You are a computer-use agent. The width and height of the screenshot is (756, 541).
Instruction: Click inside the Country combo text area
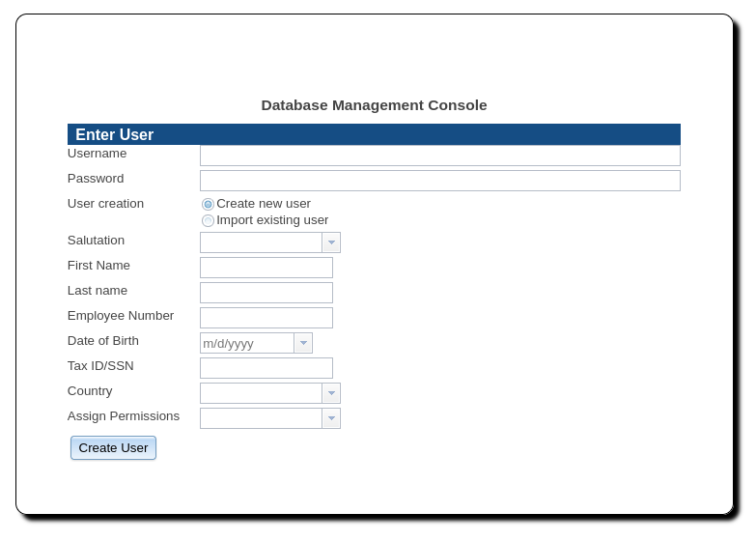(x=261, y=393)
